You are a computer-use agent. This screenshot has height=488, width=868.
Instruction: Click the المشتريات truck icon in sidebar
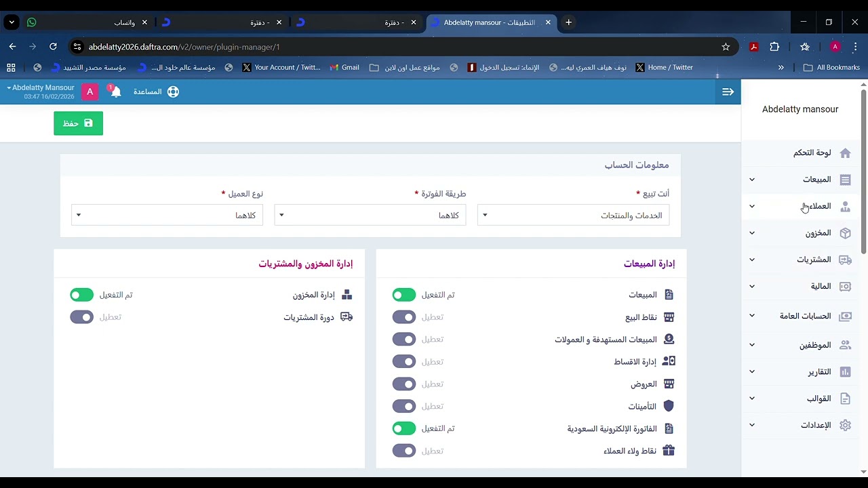click(x=845, y=260)
